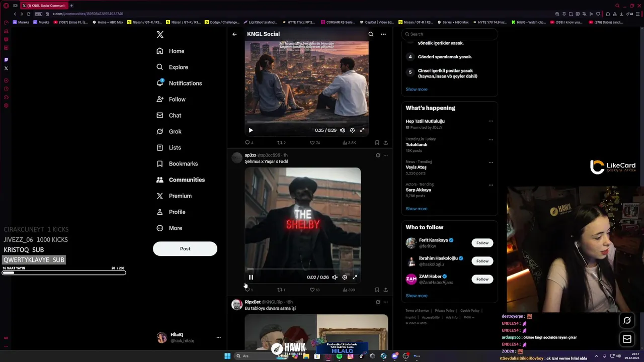
Task: Bookmark the sp3cc Shelby post
Action: (377, 290)
